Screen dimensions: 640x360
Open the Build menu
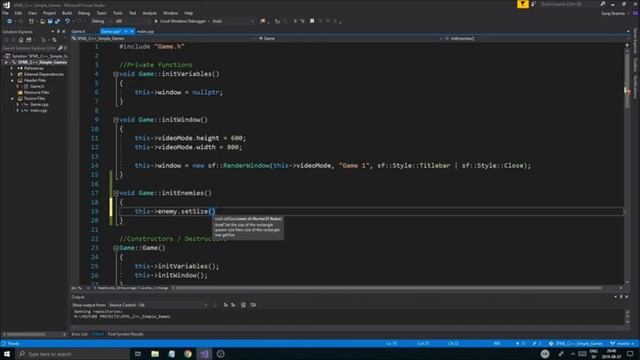pyautogui.click(x=67, y=13)
